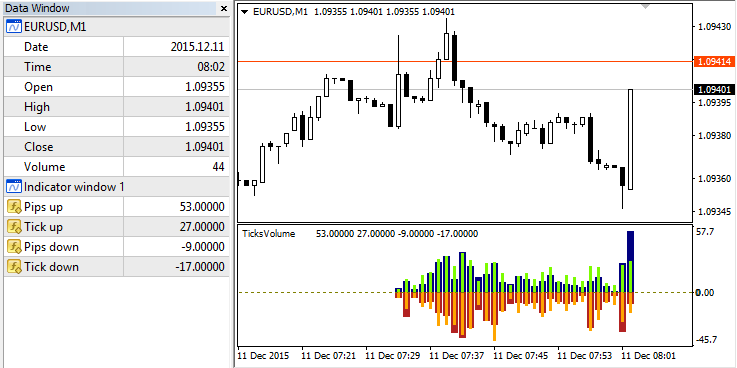Click the Tick up indicator icon

(14, 227)
